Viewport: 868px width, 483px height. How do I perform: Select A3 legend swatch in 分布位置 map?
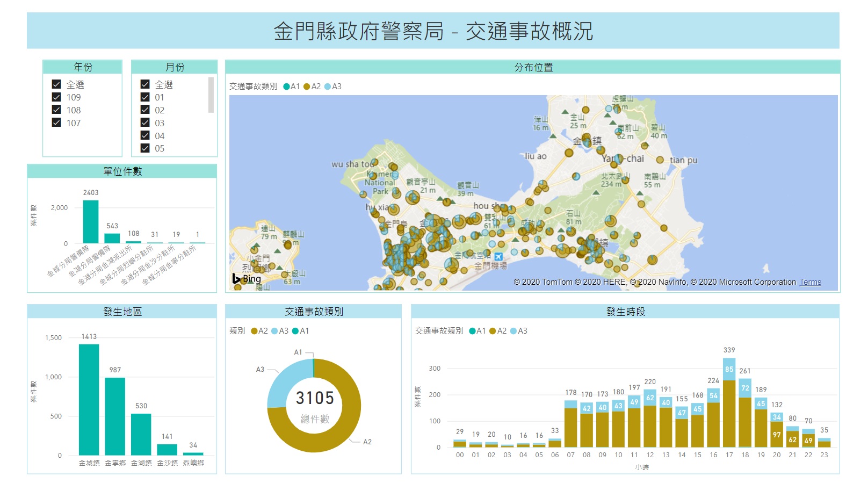pos(328,86)
